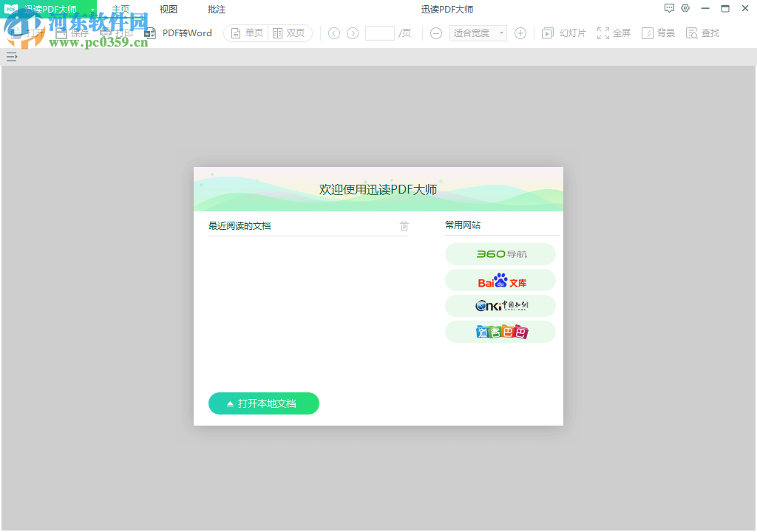
Task: Switch to the 视图 tab
Action: (169, 9)
